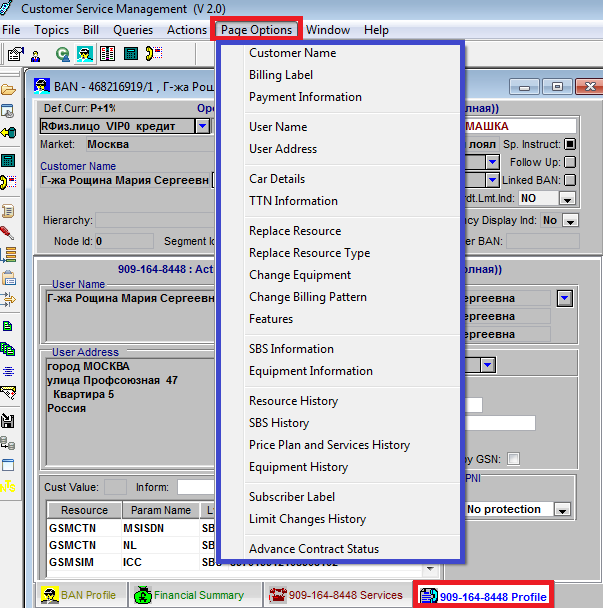Click the resource table scroll-down arrow
This screenshot has height=608, width=603.
tap(430, 569)
